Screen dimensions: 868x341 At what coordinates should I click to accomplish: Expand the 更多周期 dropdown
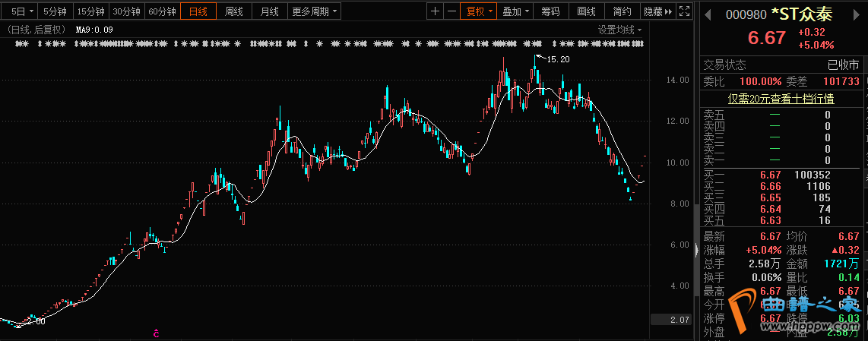314,11
